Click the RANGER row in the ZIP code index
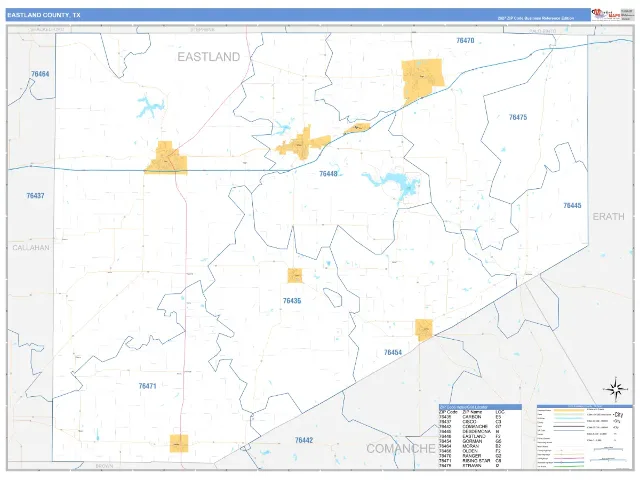Viewport: 640px width, 480px height. click(x=470, y=456)
